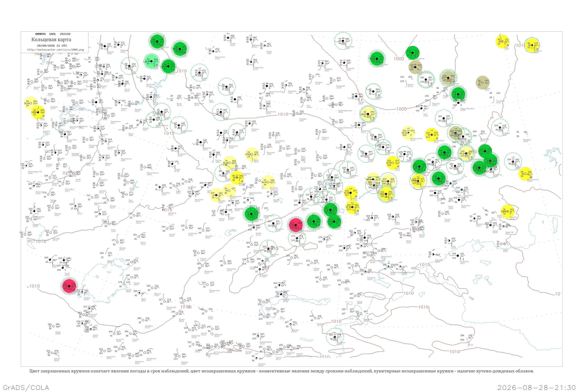588x392 pixels.
Task: Click the "Радужный" station label
Action: tap(340, 86)
